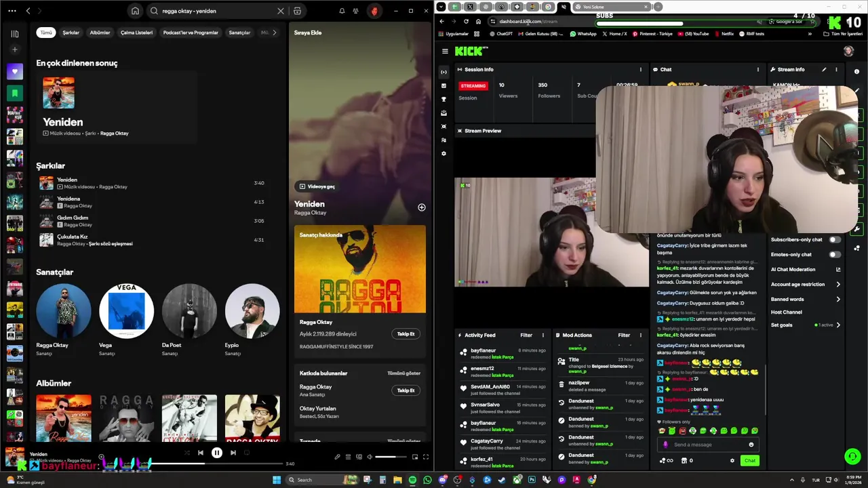Open the Spotify lyrics microphone icon
The image size is (868, 488).
pyautogui.click(x=338, y=457)
